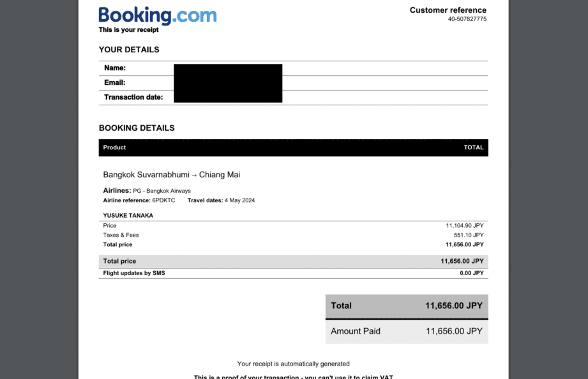This screenshot has width=588, height=379.
Task: Click the customer reference number 40-507827775
Action: (467, 19)
